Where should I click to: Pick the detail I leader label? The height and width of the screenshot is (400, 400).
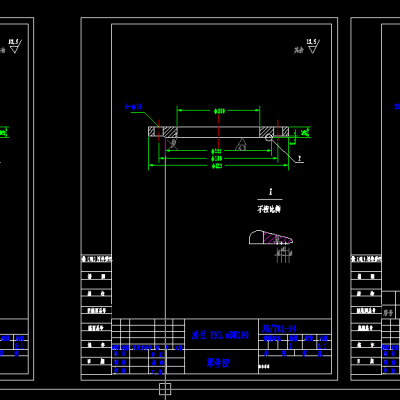(x=300, y=159)
